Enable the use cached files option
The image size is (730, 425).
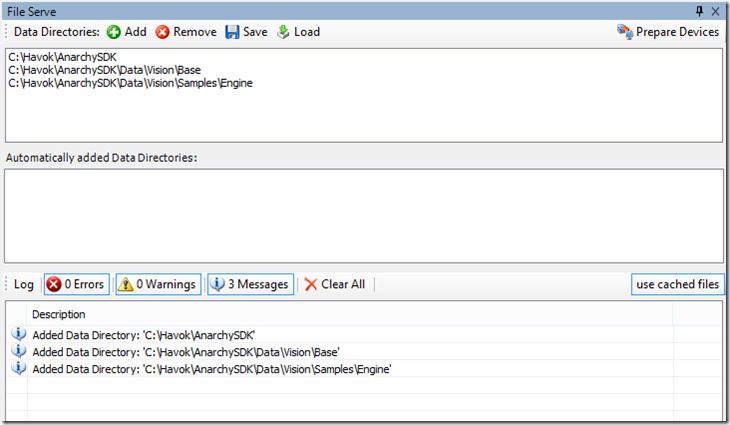point(677,284)
